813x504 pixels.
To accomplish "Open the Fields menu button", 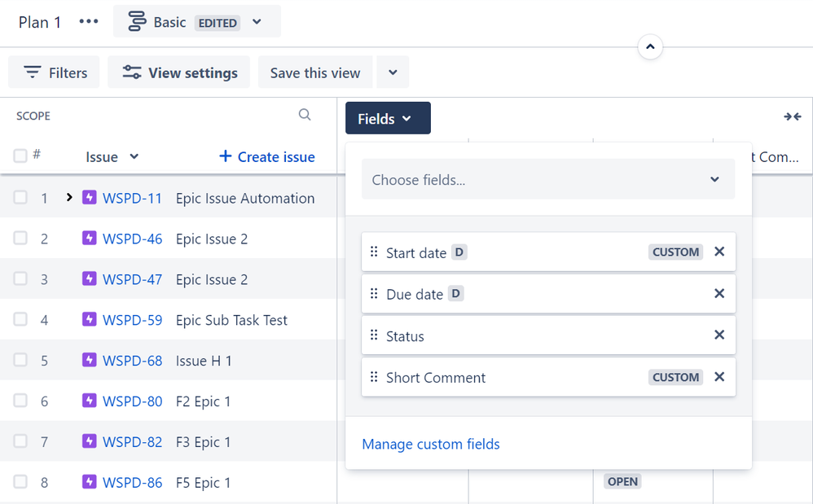I will 388,119.
